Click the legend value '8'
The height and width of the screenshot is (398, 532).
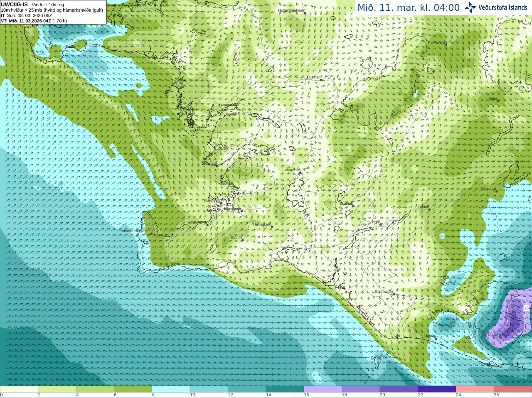click(153, 395)
